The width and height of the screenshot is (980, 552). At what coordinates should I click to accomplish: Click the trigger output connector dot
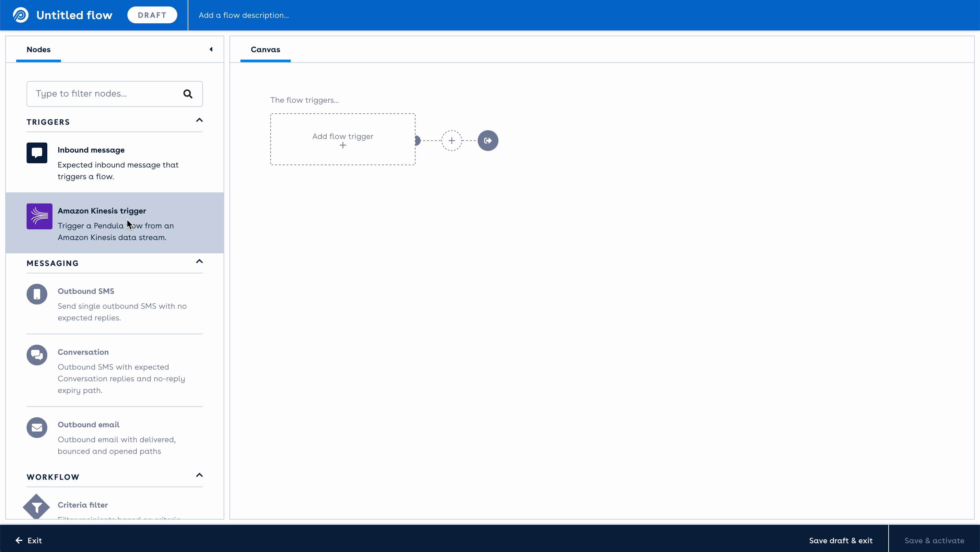pos(417,141)
